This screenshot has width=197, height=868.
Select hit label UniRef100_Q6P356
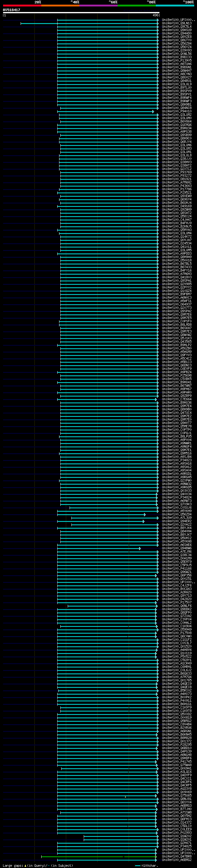pos(177,575)
